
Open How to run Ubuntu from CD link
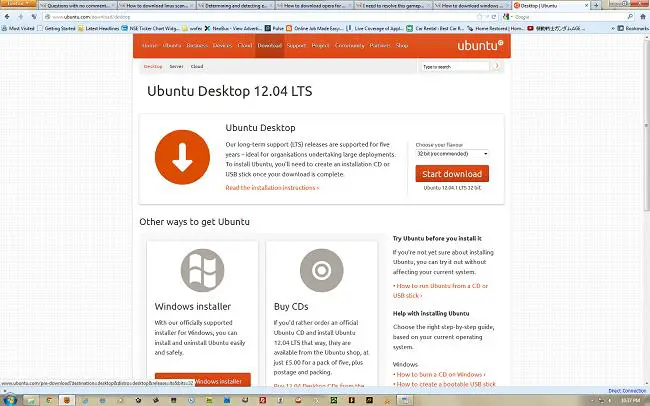(x=440, y=291)
